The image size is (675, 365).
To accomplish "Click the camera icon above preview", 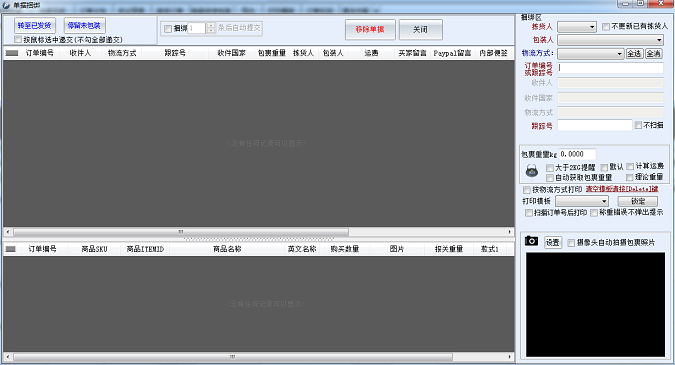I will 531,241.
